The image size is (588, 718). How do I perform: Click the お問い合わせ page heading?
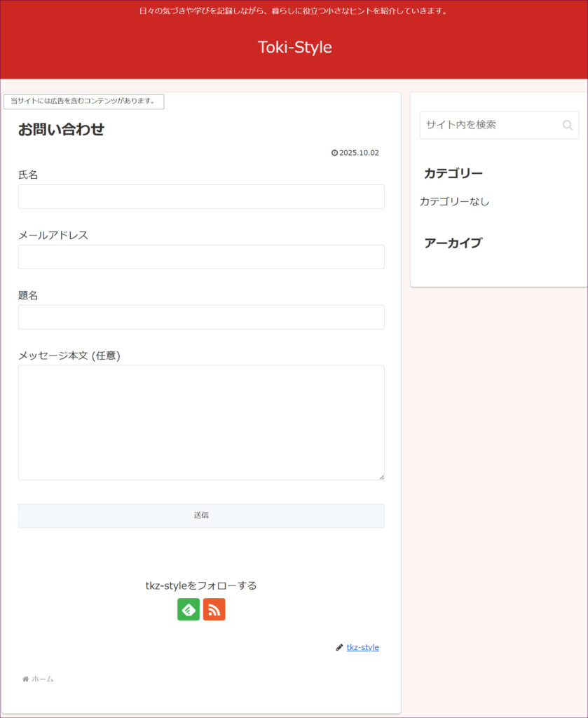pos(61,130)
